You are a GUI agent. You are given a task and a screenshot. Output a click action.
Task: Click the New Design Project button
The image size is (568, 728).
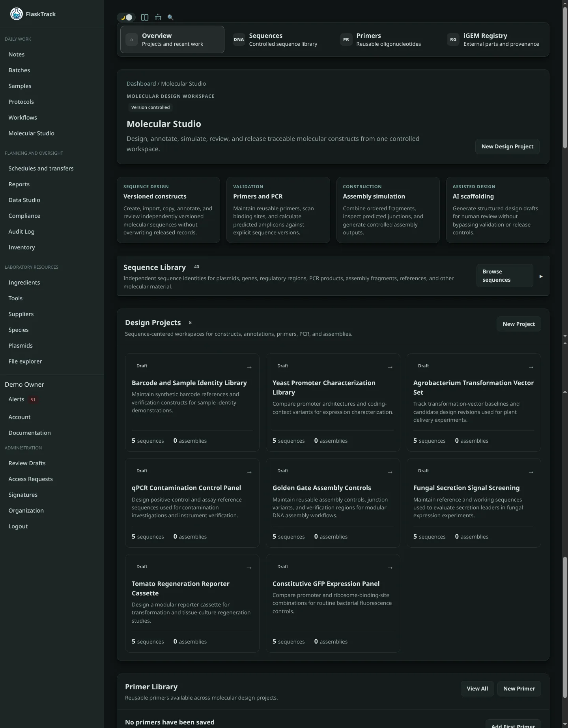(507, 146)
